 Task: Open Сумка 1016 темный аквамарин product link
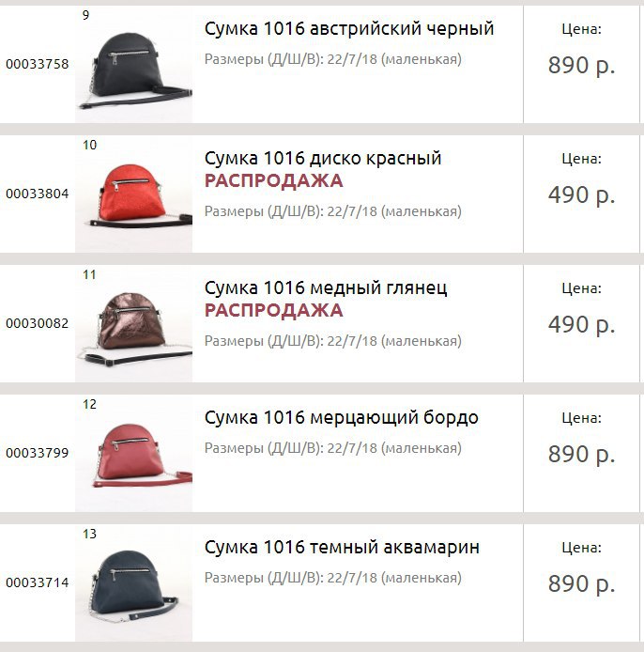coord(342,548)
